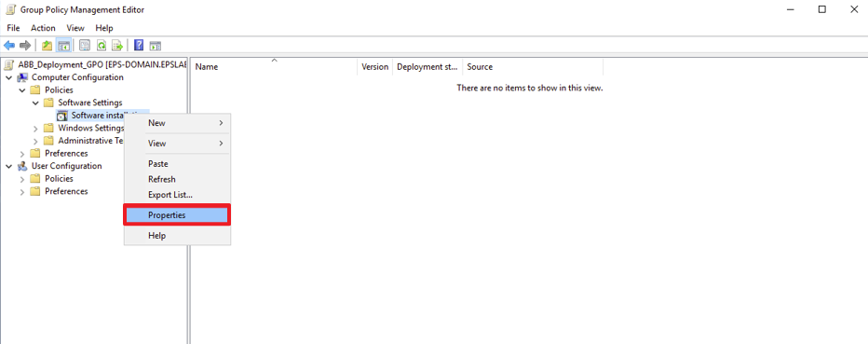Image resolution: width=868 pixels, height=344 pixels.
Task: Open the New submenu in context menu
Action: [177, 123]
